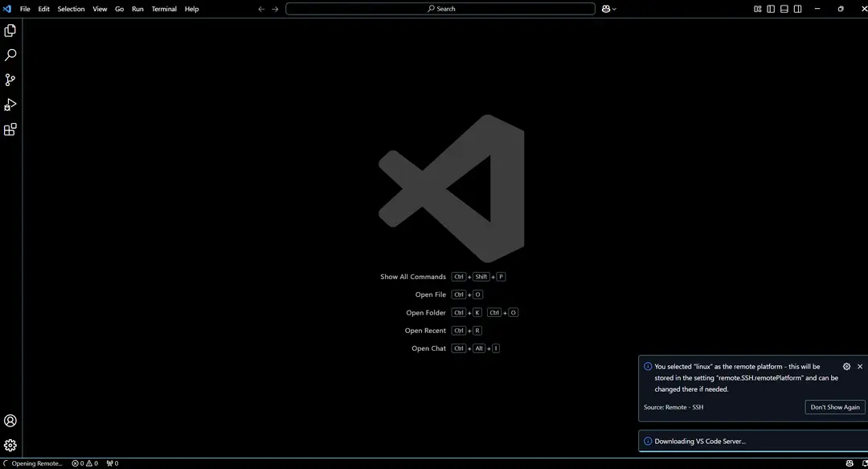Click the "Source: Remote - SSH" text
The width and height of the screenshot is (868, 469).
674,407
